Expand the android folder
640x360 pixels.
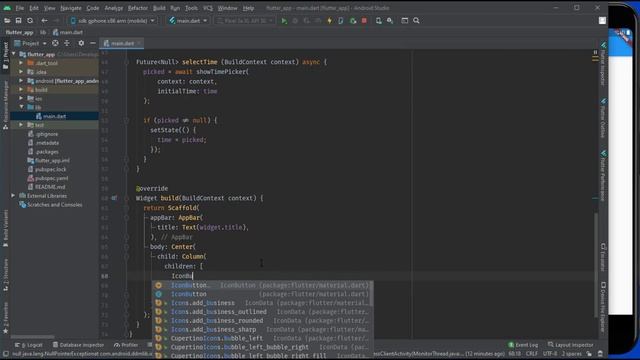coord(21,81)
